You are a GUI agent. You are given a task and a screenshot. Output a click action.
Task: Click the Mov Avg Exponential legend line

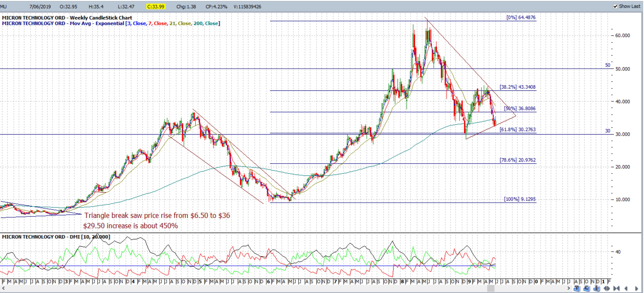(x=111, y=23)
